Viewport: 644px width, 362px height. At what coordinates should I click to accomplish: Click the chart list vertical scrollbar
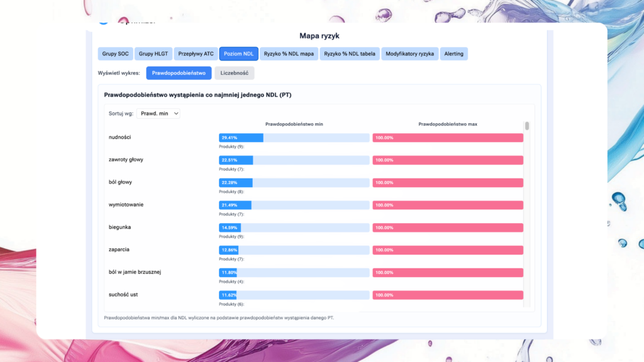[527, 126]
